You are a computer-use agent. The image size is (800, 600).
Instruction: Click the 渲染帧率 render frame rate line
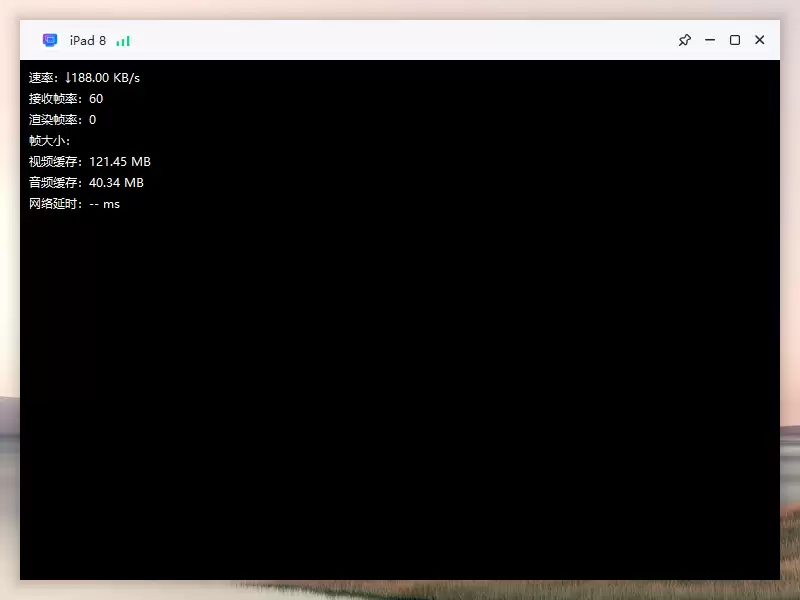point(62,120)
